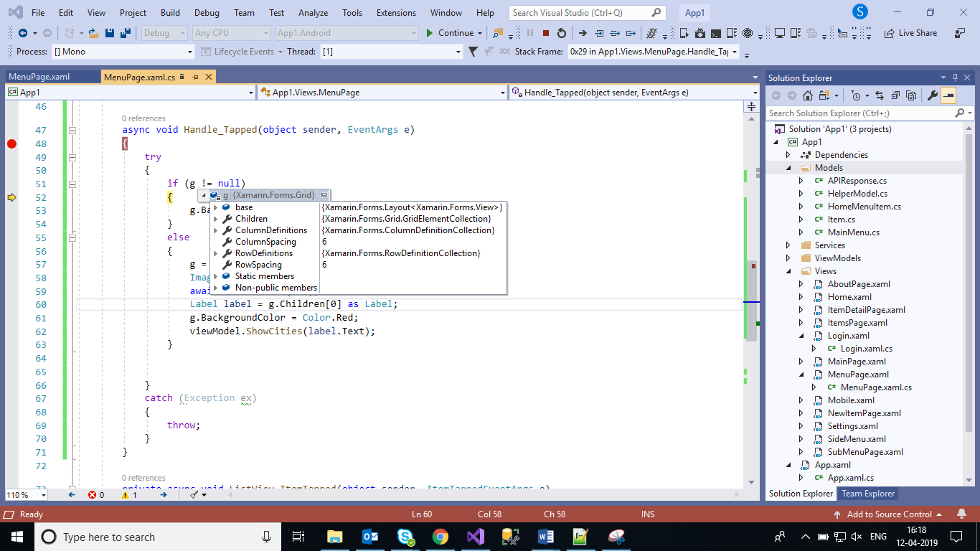This screenshot has height=551, width=980.
Task: Click Add to Source Control
Action: pyautogui.click(x=890, y=514)
